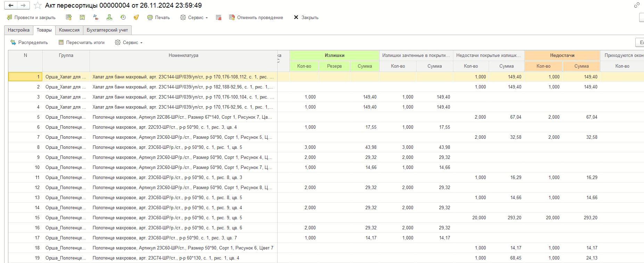Click the mark-for-deletion icon with red cross

[218, 17]
